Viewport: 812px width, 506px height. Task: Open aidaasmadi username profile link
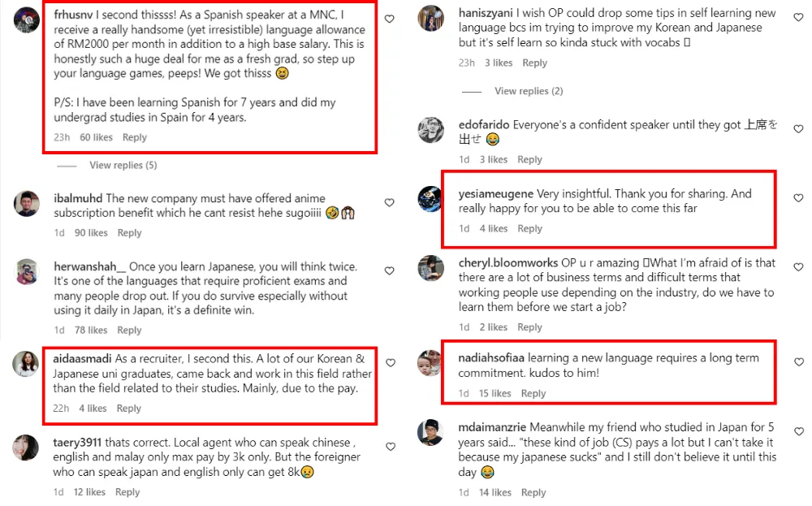[x=83, y=359]
